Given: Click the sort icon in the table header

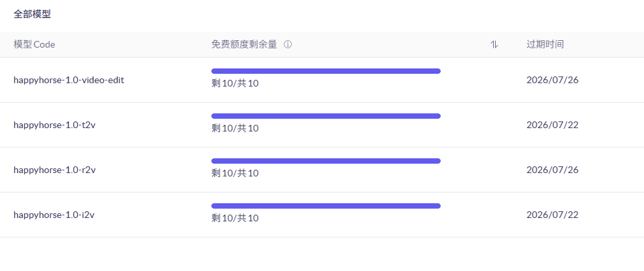Looking at the screenshot, I should point(494,45).
